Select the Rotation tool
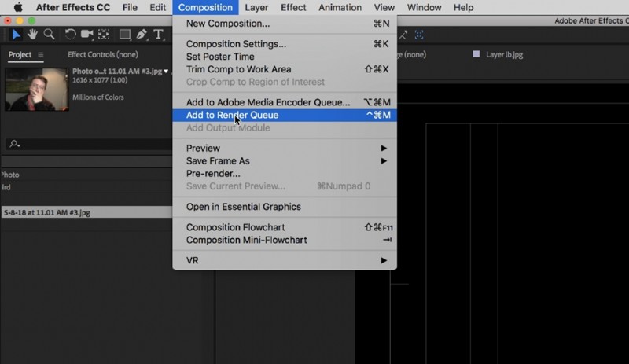The image size is (629, 364). pyautogui.click(x=70, y=35)
